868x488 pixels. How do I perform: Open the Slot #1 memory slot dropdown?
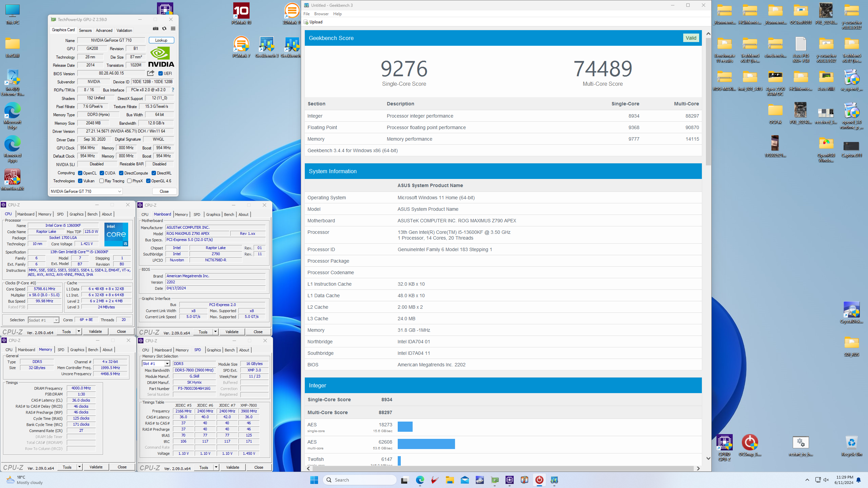point(156,364)
